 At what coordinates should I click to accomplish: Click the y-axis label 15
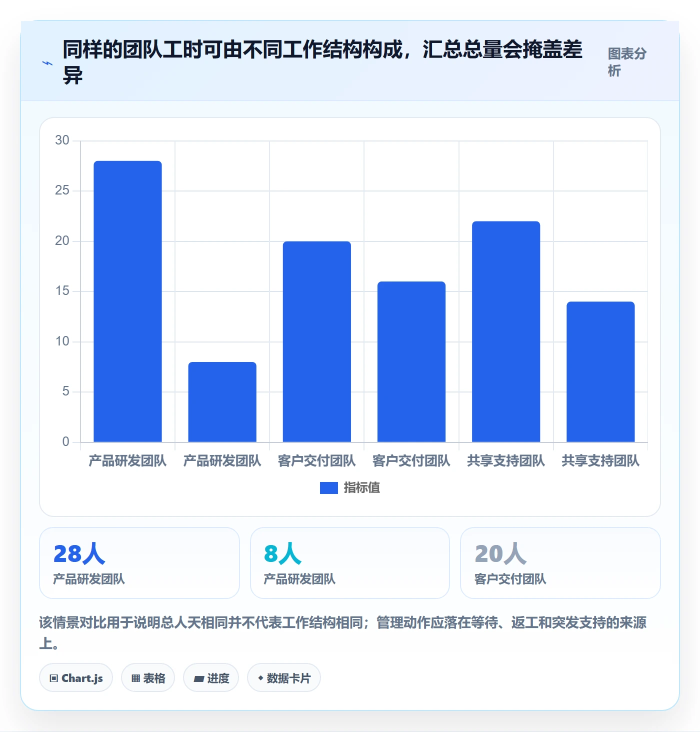[x=62, y=291]
